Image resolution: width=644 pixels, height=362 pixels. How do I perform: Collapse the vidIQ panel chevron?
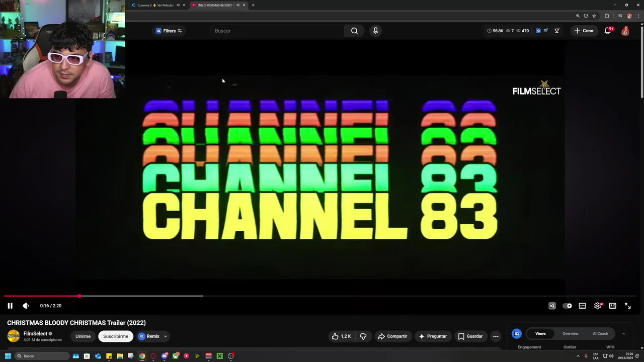[x=623, y=333]
